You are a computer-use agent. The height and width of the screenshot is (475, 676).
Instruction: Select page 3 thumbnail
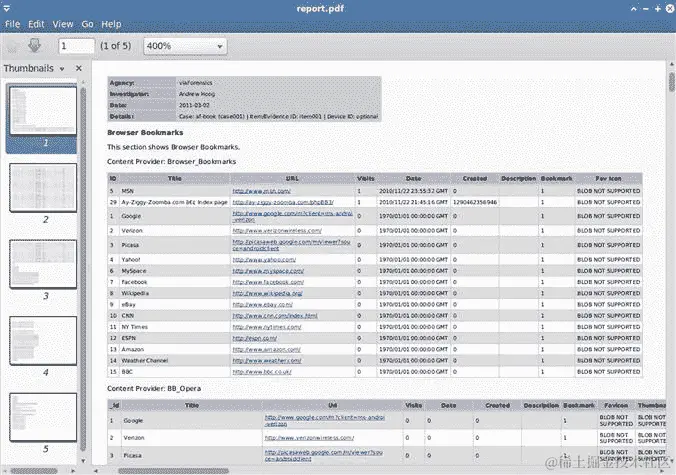click(43, 264)
